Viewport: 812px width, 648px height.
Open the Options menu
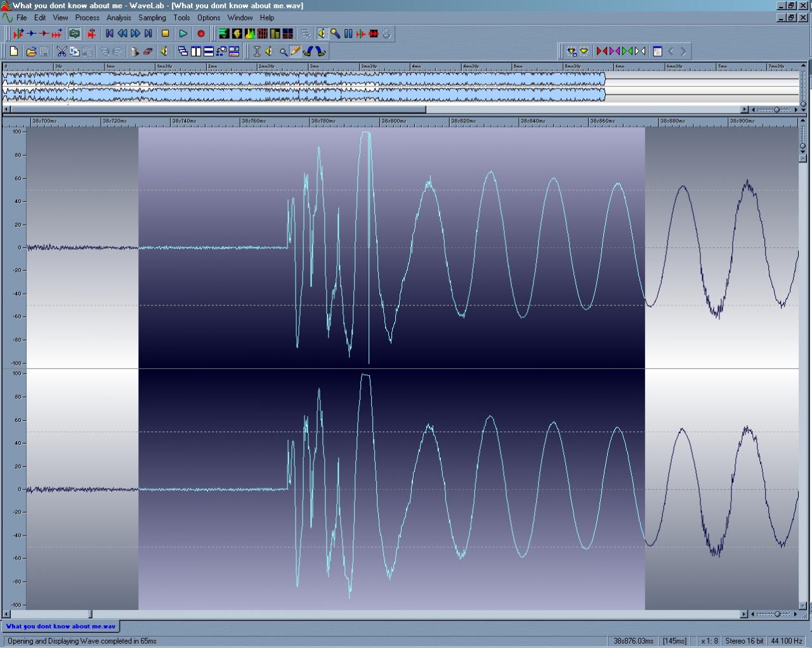tap(209, 18)
